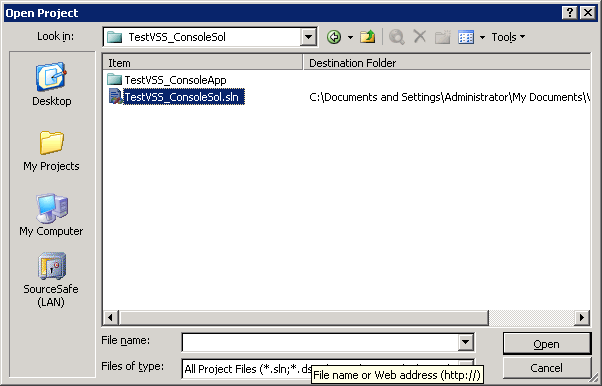This screenshot has height=386, width=602.
Task: Click the green Back navigation icon
Action: (334, 37)
